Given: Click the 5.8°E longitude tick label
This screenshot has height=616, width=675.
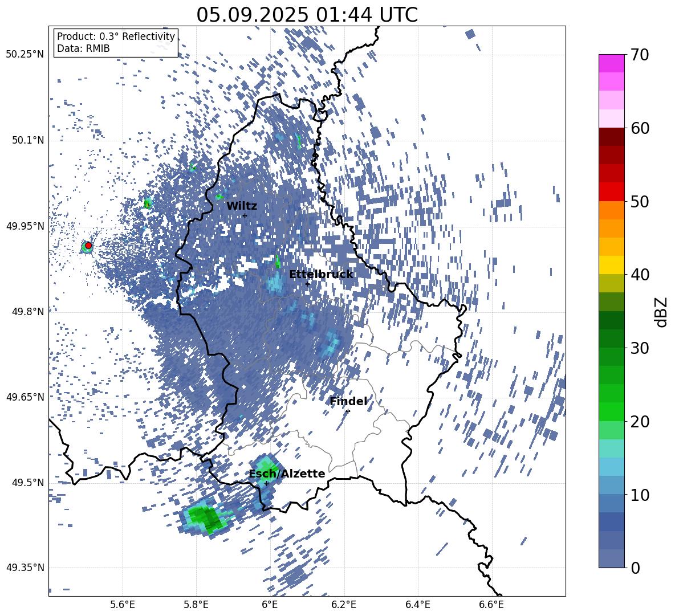Looking at the screenshot, I should 196,605.
